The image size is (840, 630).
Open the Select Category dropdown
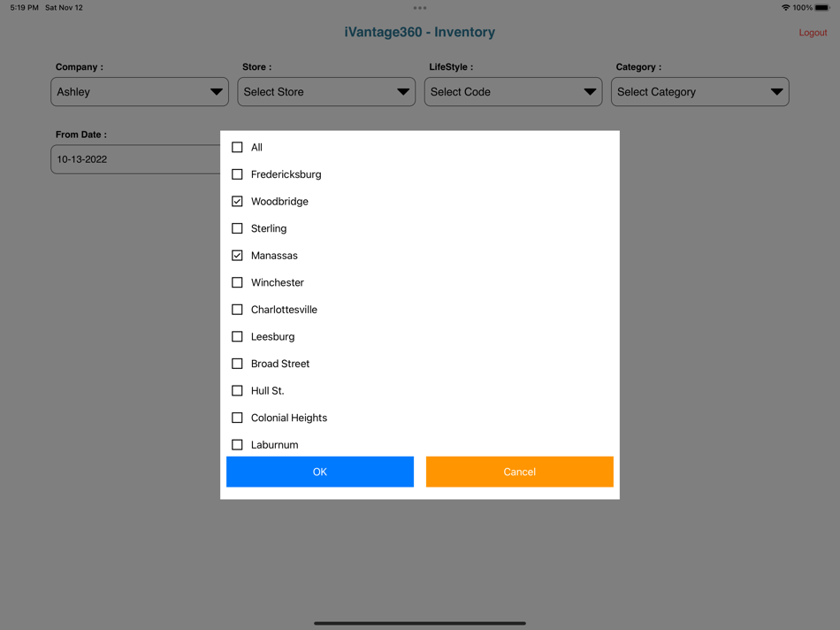coord(699,91)
